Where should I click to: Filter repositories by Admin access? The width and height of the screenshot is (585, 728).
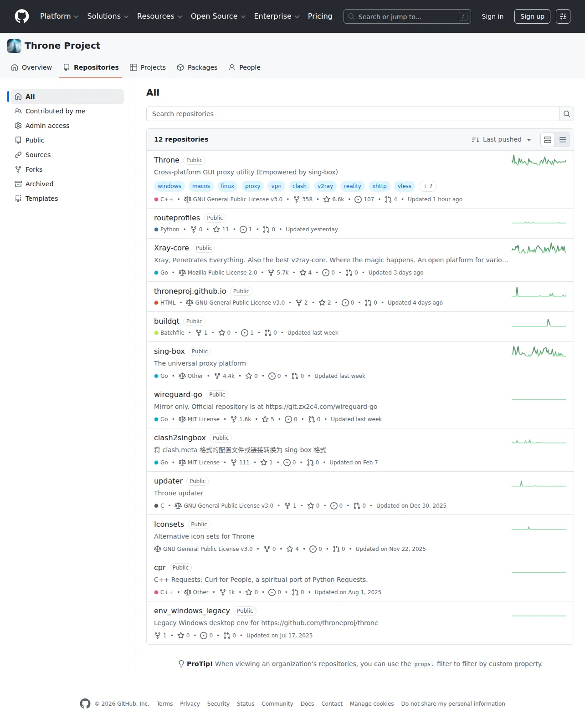tap(67, 126)
